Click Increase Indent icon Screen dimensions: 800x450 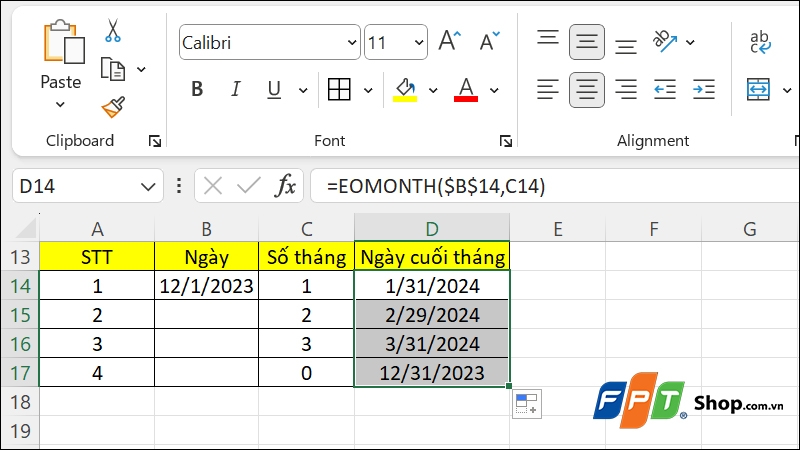(x=704, y=90)
